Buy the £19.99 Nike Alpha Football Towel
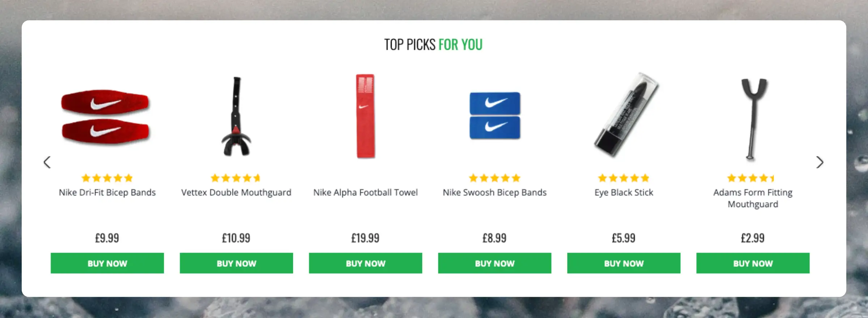The height and width of the screenshot is (318, 868). [x=365, y=263]
